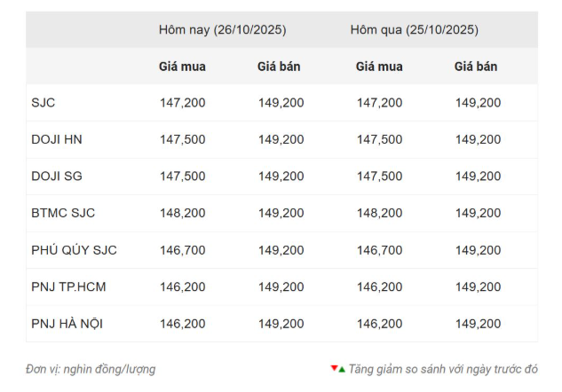
Task: Click the unit note Đơn vị: nghìn đồng/lượng
Action: (91, 369)
